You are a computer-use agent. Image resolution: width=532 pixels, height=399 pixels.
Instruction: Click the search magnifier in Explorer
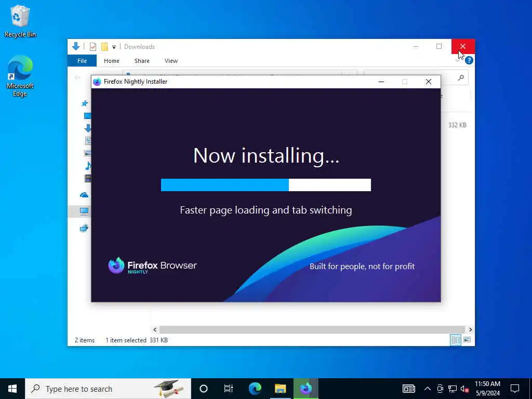click(x=461, y=78)
